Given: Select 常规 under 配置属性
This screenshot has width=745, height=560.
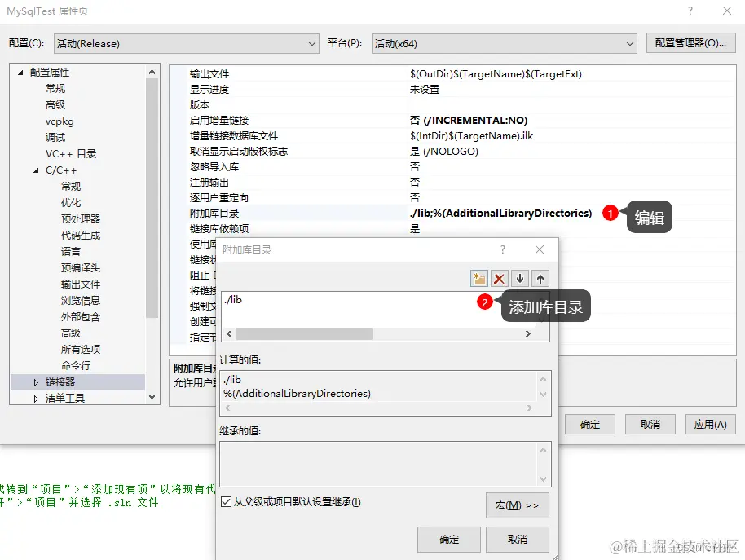Looking at the screenshot, I should 55,88.
